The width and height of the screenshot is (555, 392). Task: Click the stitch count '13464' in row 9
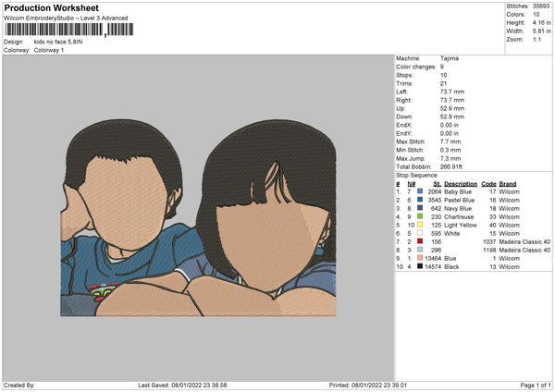tap(433, 258)
